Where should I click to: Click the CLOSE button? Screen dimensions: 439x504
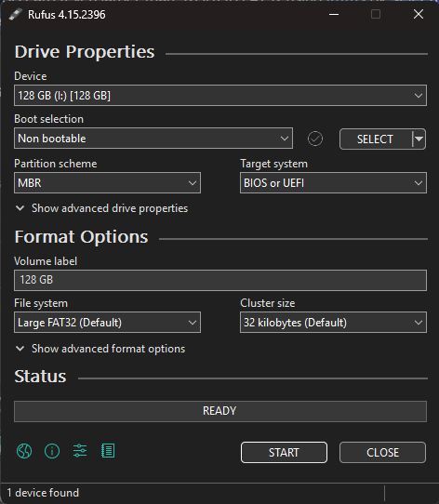click(x=382, y=453)
